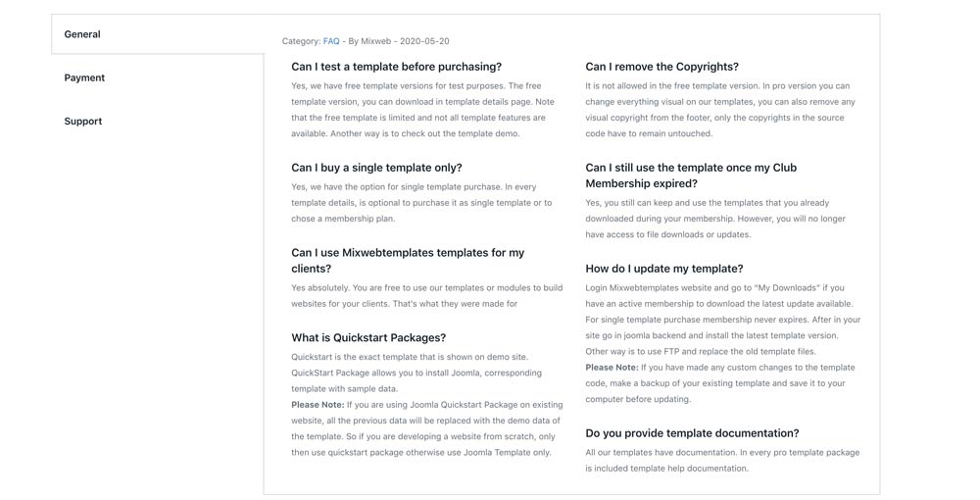Click 'Can I remove the Copyrights?' heading
Image resolution: width=980 pixels, height=500 pixels.
click(x=661, y=67)
